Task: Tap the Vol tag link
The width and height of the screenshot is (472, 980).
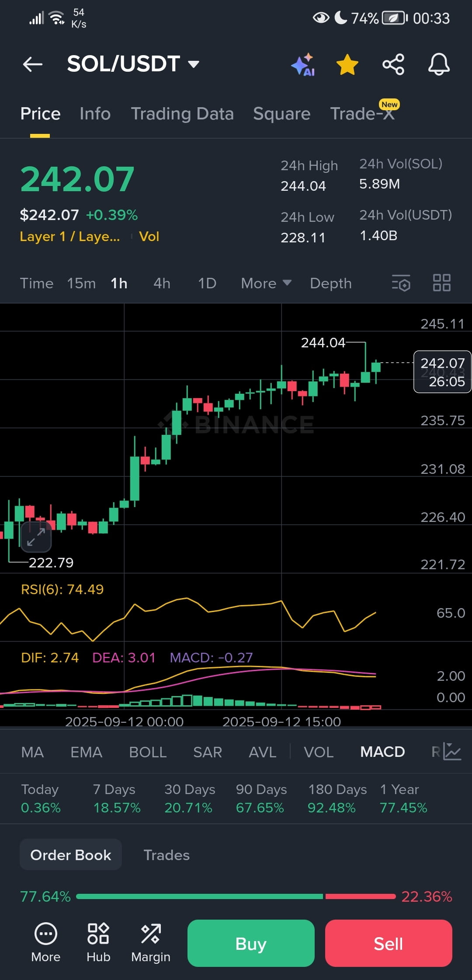Action: (x=149, y=237)
